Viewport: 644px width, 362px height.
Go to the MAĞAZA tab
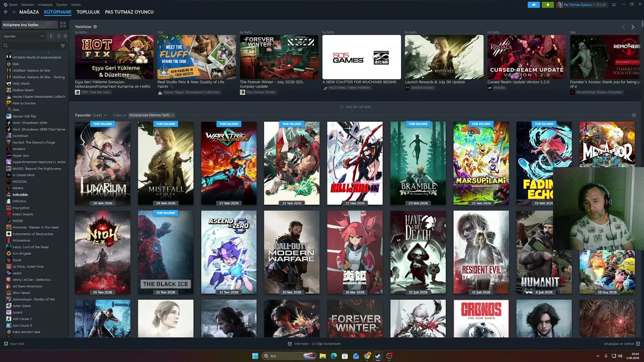tap(29, 12)
